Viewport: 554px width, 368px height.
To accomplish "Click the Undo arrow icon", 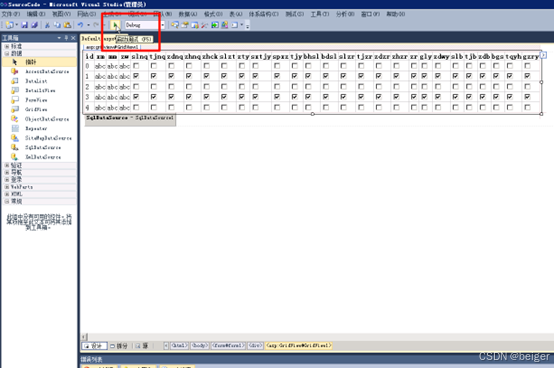I will (81, 25).
